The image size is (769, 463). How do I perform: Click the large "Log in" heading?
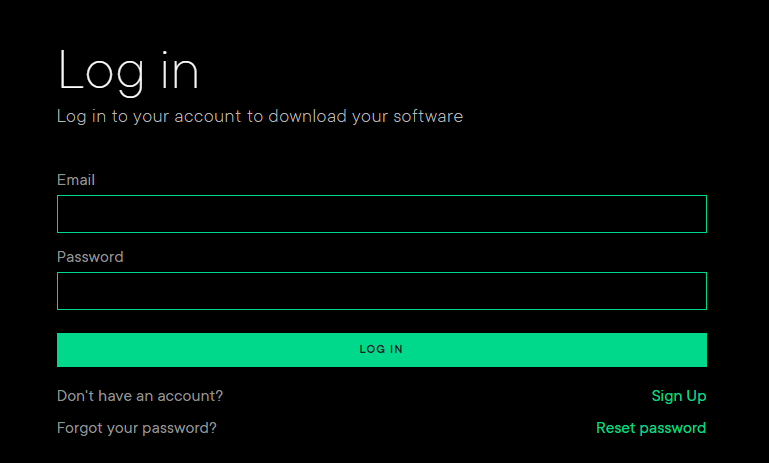(x=128, y=72)
